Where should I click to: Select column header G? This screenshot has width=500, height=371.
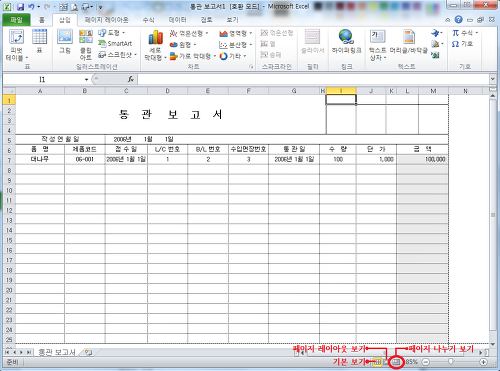coord(294,91)
